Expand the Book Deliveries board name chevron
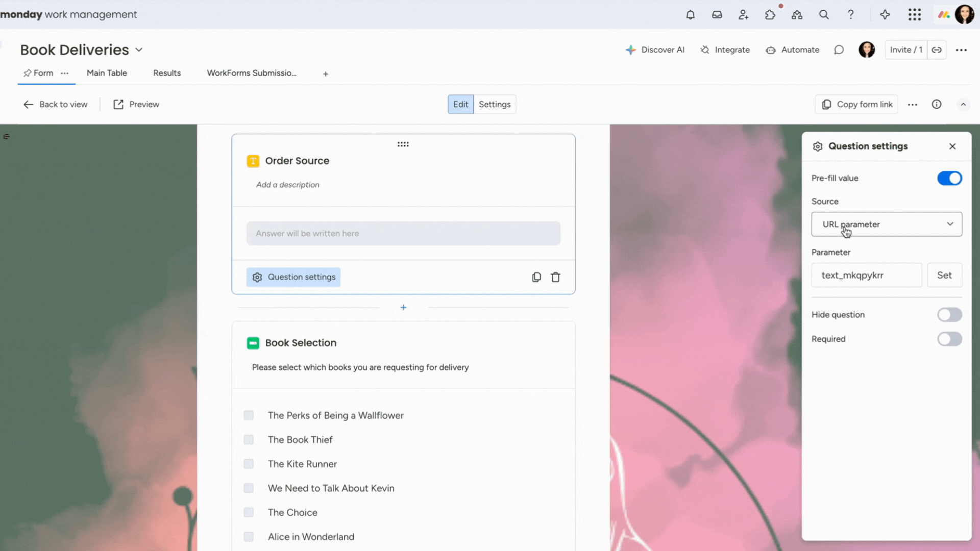The height and width of the screenshot is (551, 980). (x=139, y=50)
